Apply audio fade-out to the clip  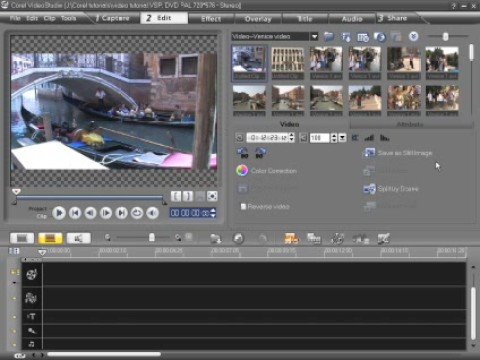pyautogui.click(x=385, y=137)
